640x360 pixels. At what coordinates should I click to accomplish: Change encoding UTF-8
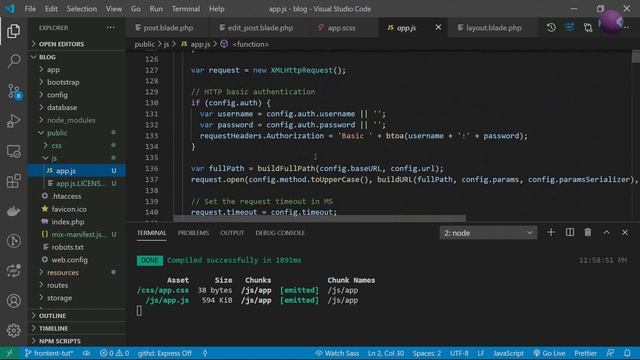[x=459, y=353]
